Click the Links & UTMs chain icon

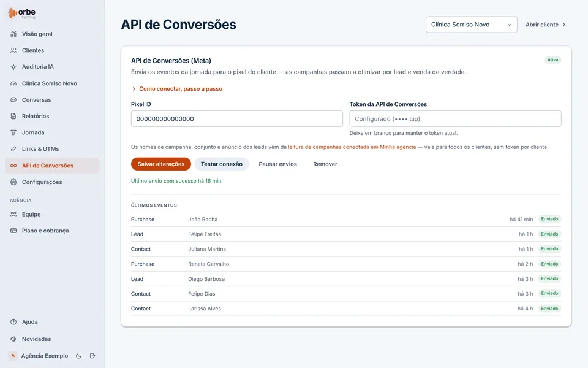(13, 148)
